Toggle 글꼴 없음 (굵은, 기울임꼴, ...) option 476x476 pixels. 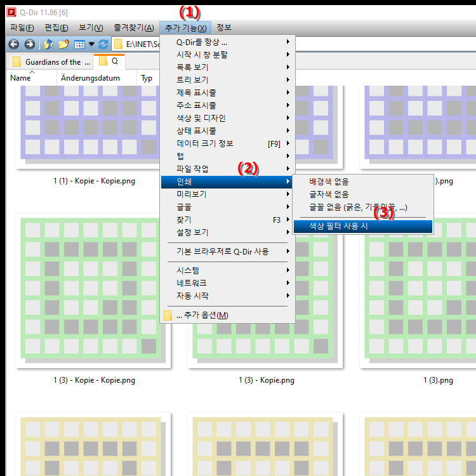pos(363,208)
